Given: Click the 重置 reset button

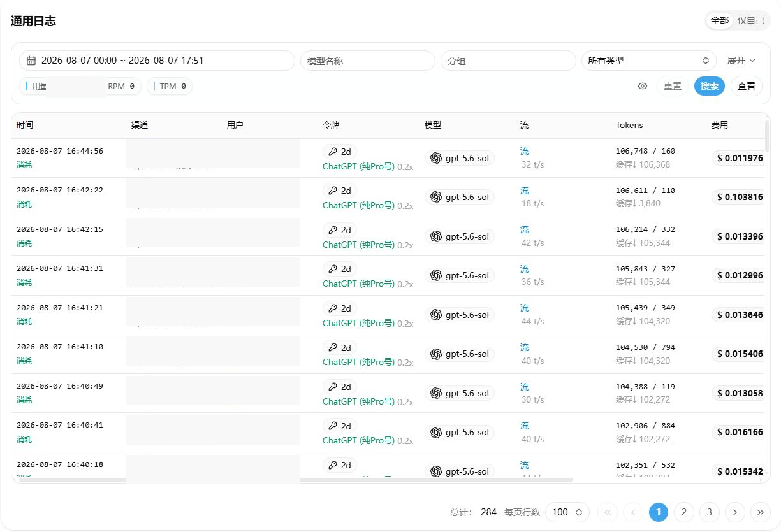Looking at the screenshot, I should click(x=673, y=86).
